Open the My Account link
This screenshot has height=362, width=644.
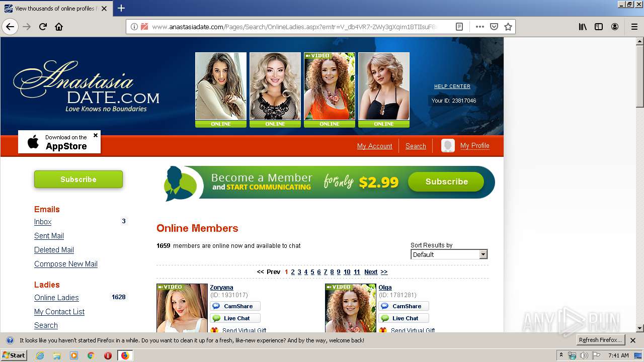tap(374, 146)
